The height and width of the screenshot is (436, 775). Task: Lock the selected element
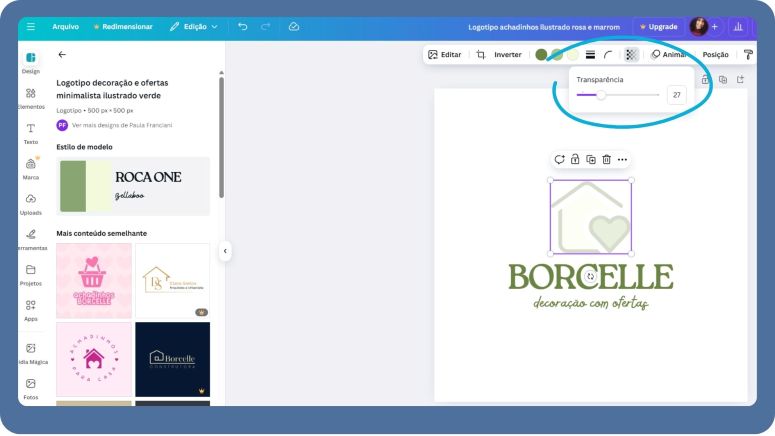[575, 160]
